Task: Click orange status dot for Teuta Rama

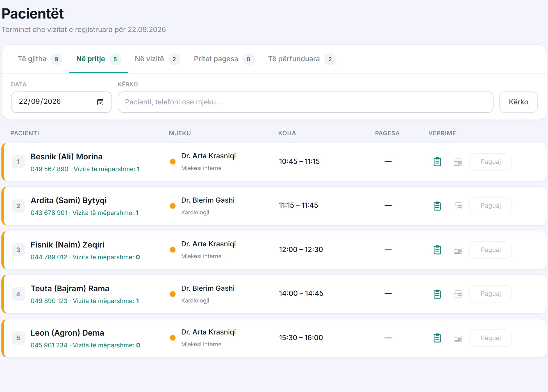Action: [173, 294]
